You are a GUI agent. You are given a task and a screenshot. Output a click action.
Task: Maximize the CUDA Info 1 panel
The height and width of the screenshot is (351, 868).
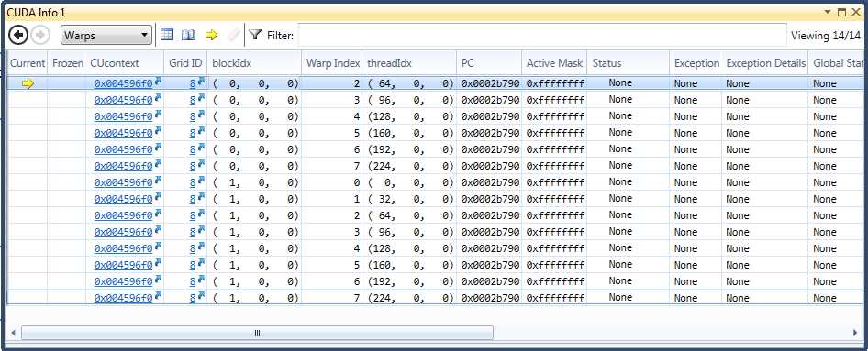pos(842,12)
